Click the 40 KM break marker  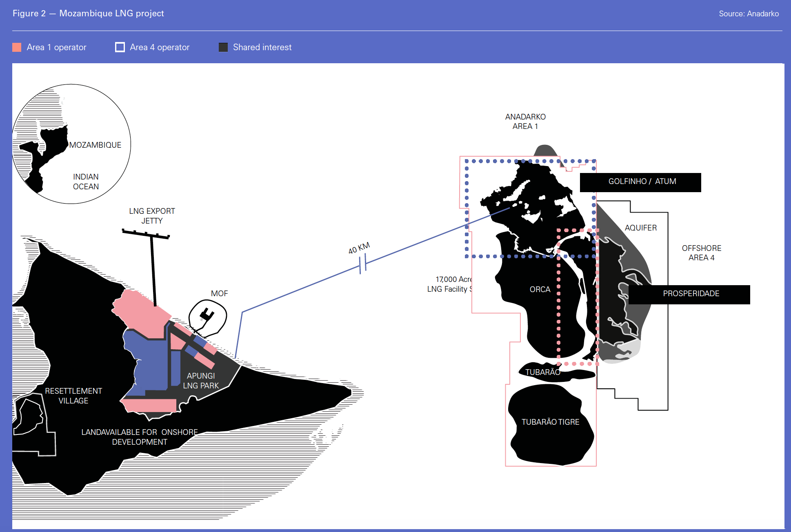click(363, 264)
